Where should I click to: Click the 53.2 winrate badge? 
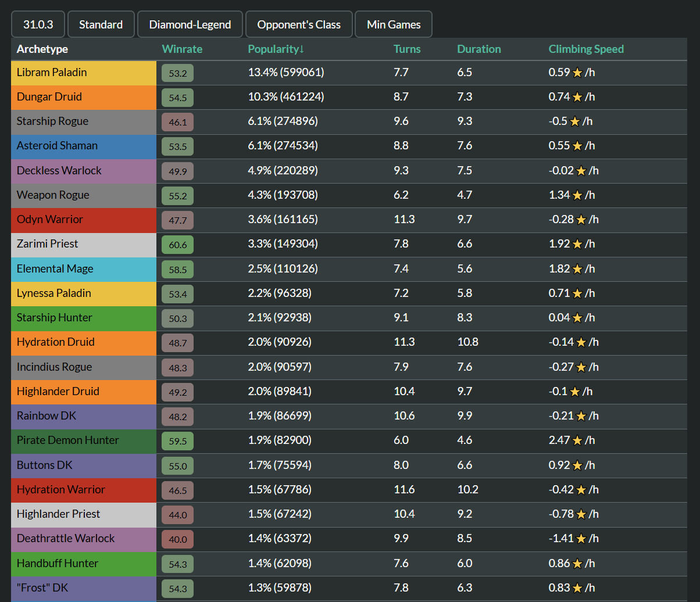(178, 73)
